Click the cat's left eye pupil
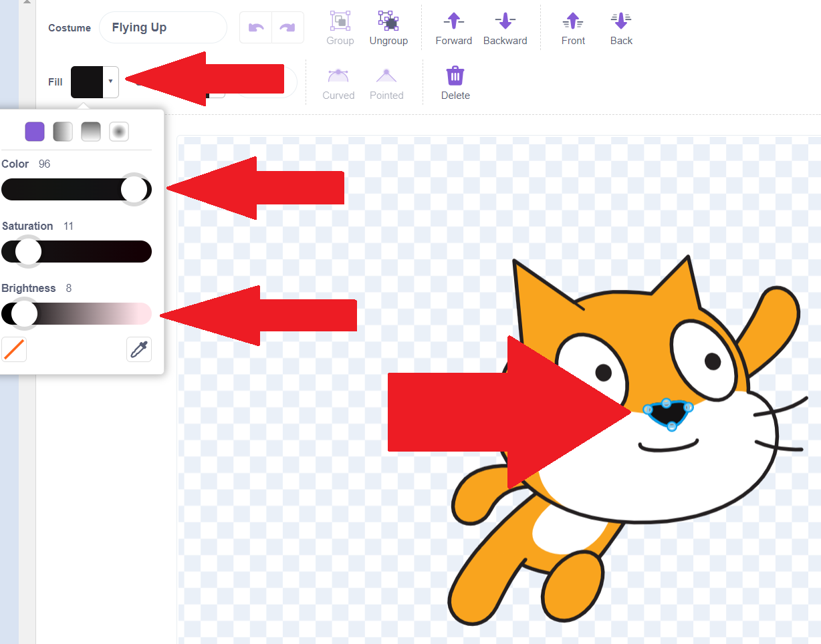 (604, 372)
